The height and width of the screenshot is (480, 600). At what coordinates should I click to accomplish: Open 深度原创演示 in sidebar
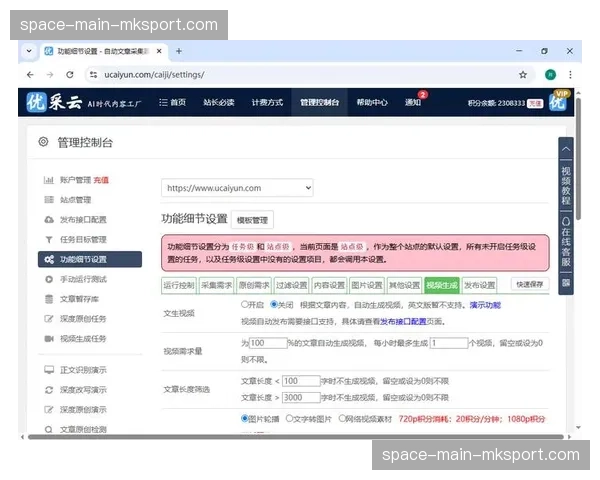click(x=83, y=410)
